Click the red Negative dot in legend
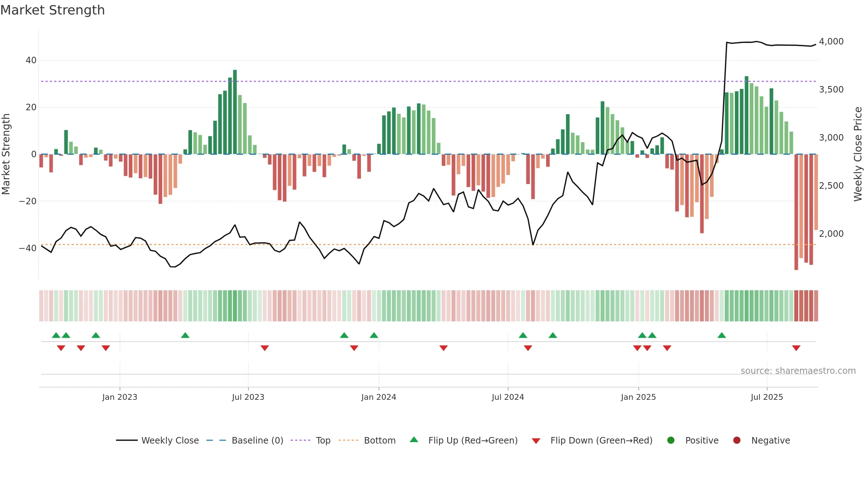Viewport: 868px width, 488px height. [737, 440]
